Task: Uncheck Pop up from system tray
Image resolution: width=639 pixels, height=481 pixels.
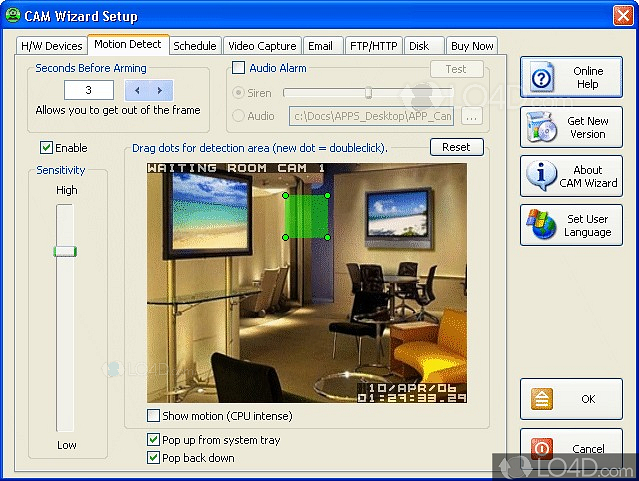Action: click(153, 439)
